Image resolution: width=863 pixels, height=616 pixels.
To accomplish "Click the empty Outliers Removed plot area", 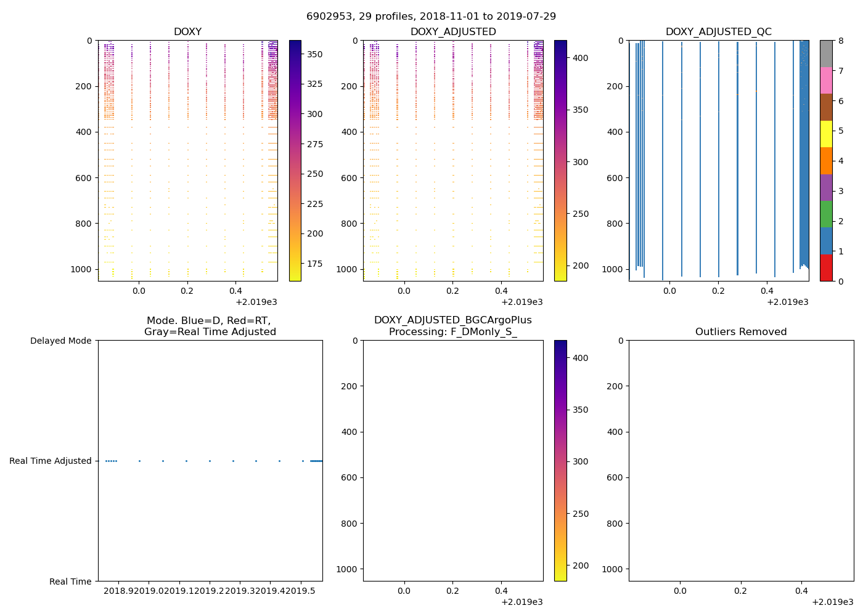I will 741,461.
